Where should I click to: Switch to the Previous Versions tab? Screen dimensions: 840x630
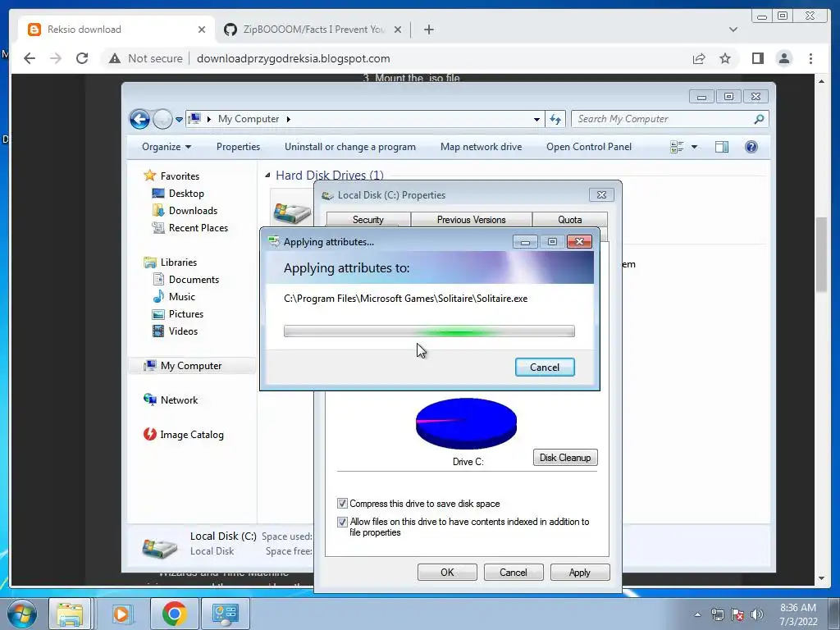tap(471, 220)
